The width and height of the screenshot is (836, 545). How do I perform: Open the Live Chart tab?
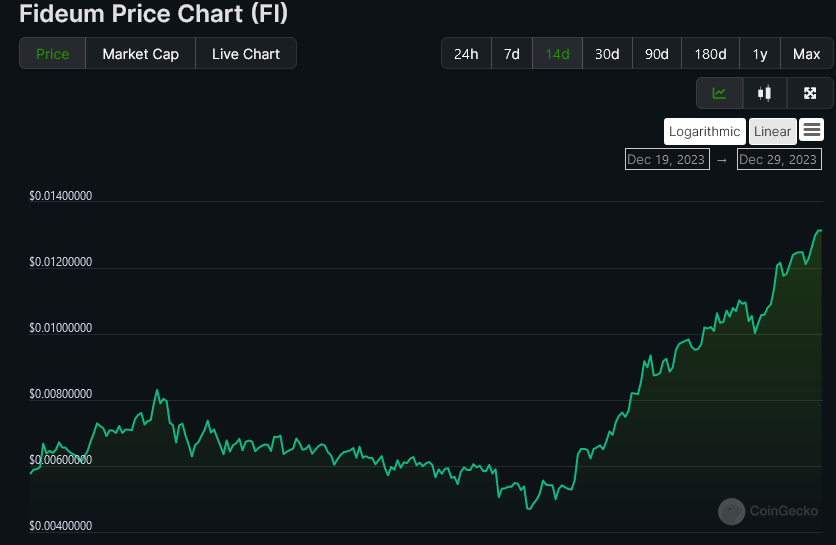coord(246,54)
